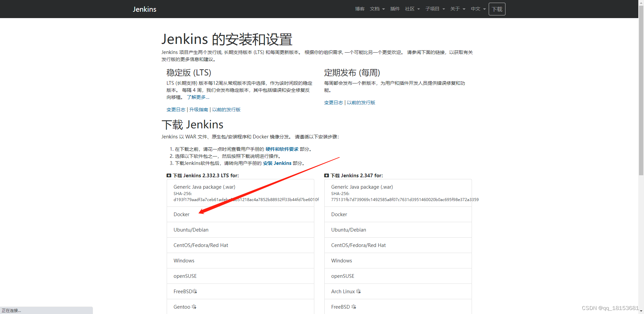Open the 安装 Jenkins link
644x314 pixels.
[277, 163]
